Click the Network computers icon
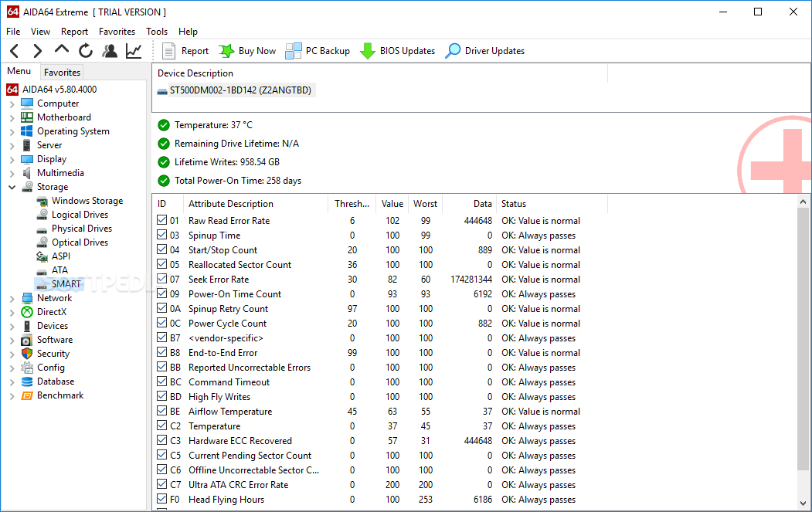Viewport: 812px width, 512px height. coord(27,297)
